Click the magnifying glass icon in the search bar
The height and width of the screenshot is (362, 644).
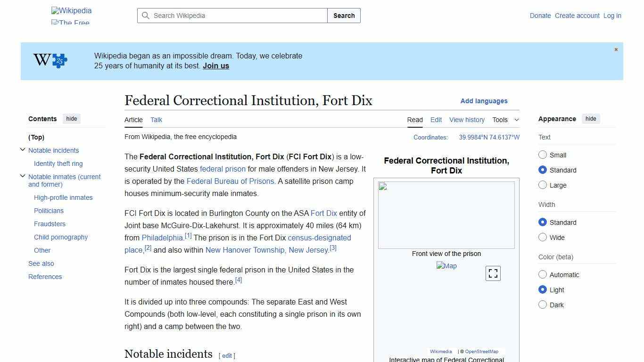(146, 16)
